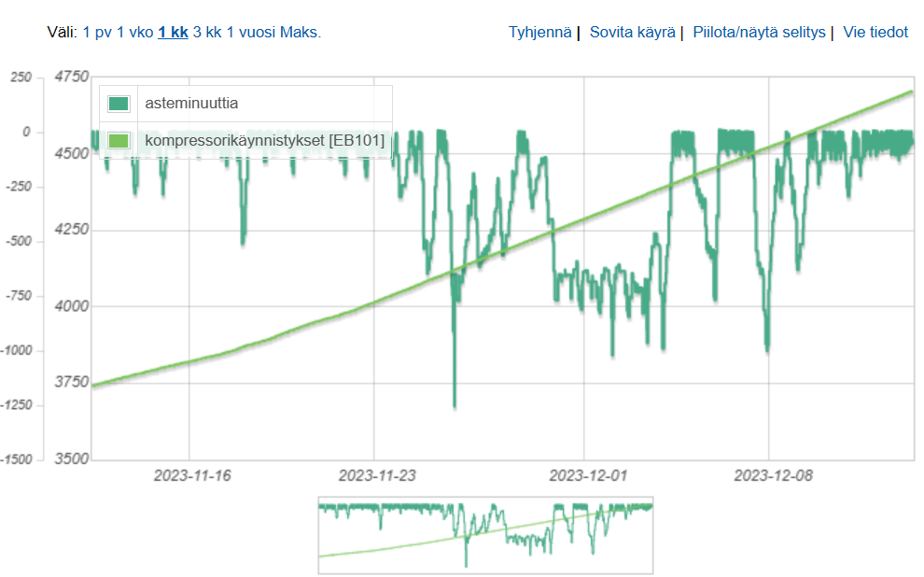Open Sovita käyrä curve fitting

pyautogui.click(x=632, y=32)
